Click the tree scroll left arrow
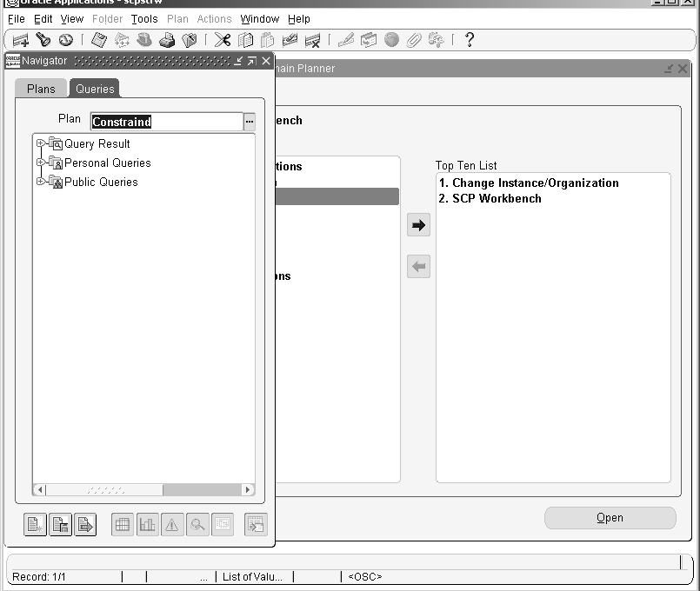 click(40, 490)
